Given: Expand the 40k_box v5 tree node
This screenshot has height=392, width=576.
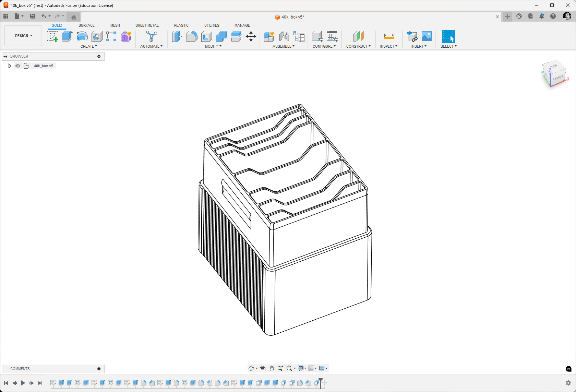Looking at the screenshot, I should click(9, 66).
